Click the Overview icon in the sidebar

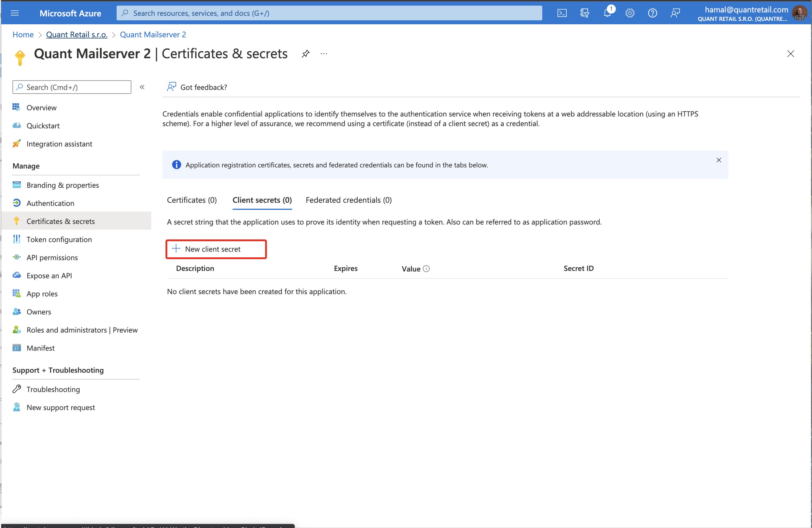pyautogui.click(x=16, y=107)
